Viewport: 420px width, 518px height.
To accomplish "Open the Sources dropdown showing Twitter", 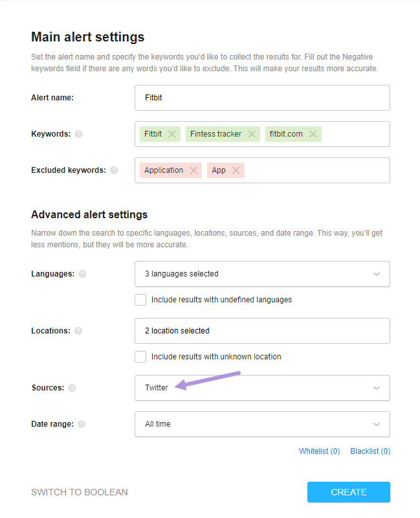I will (262, 388).
